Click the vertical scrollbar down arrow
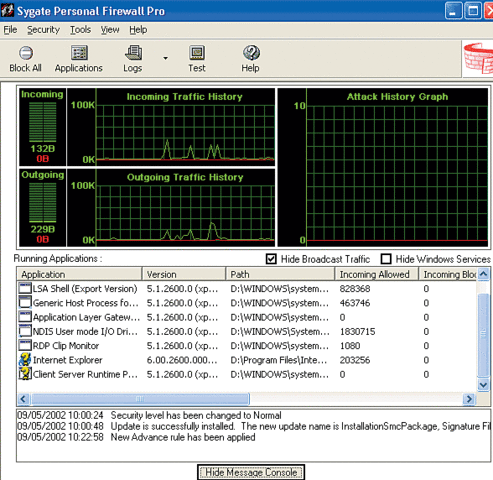493x480 pixels. pos(483,385)
